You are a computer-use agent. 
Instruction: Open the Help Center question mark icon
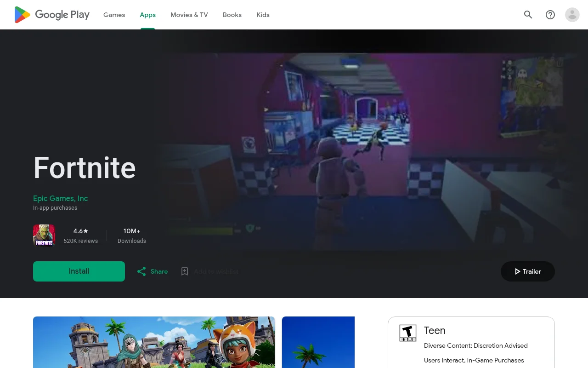tap(550, 15)
